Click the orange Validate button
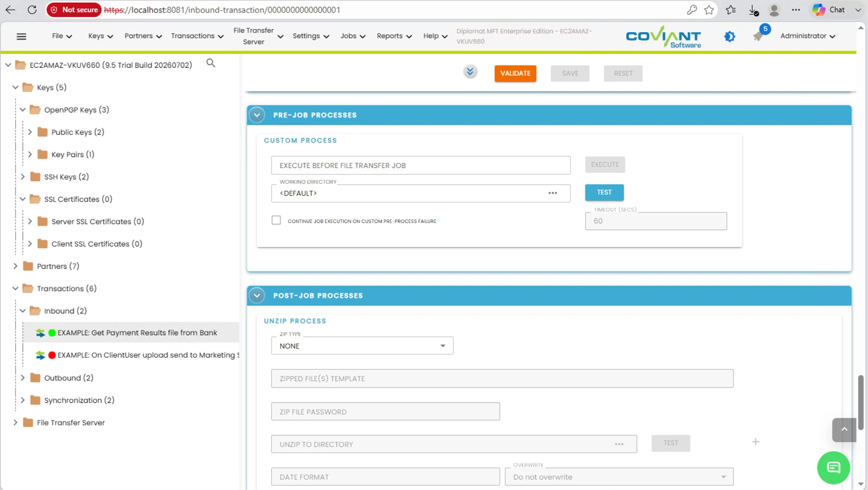Screen dimensions: 868x490 point(515,73)
